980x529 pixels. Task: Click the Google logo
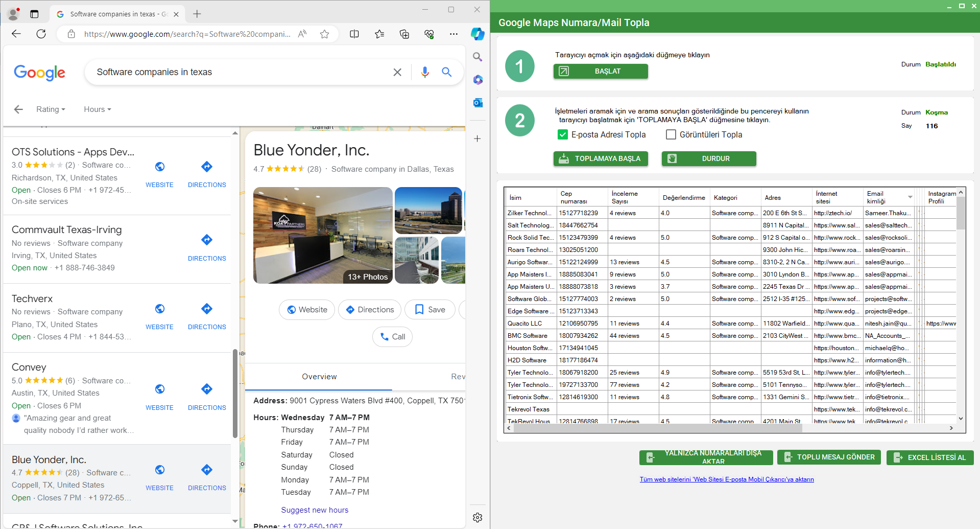(39, 73)
